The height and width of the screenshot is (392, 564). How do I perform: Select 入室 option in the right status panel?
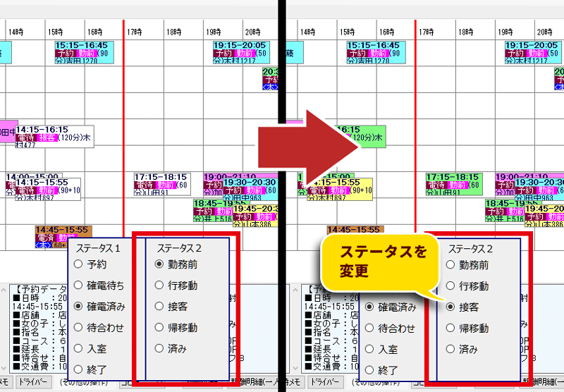click(x=371, y=349)
